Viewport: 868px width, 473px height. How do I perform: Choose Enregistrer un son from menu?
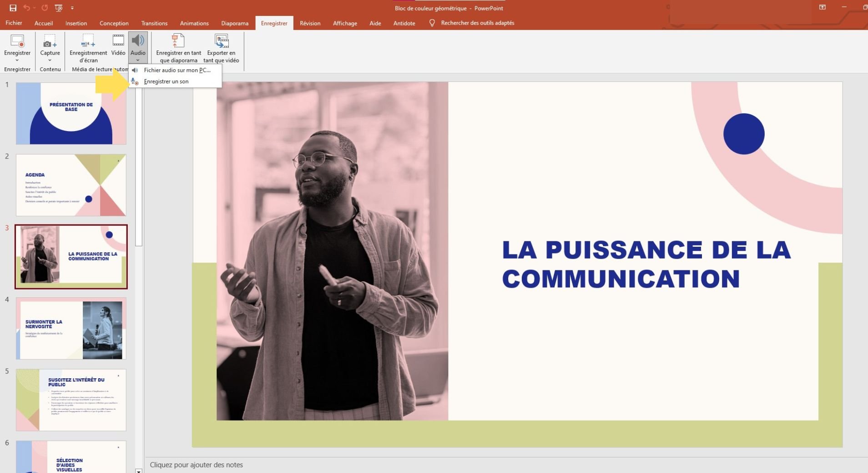tap(176, 81)
